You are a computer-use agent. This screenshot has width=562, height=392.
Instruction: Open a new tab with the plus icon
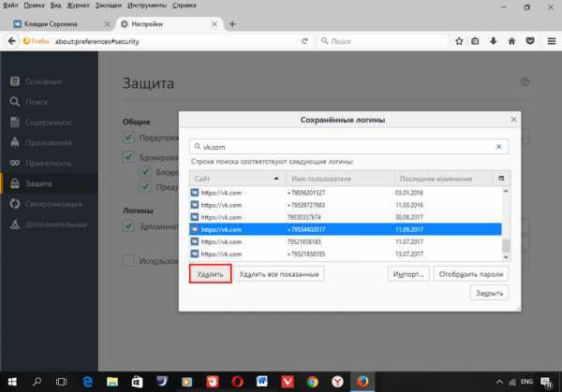point(232,24)
